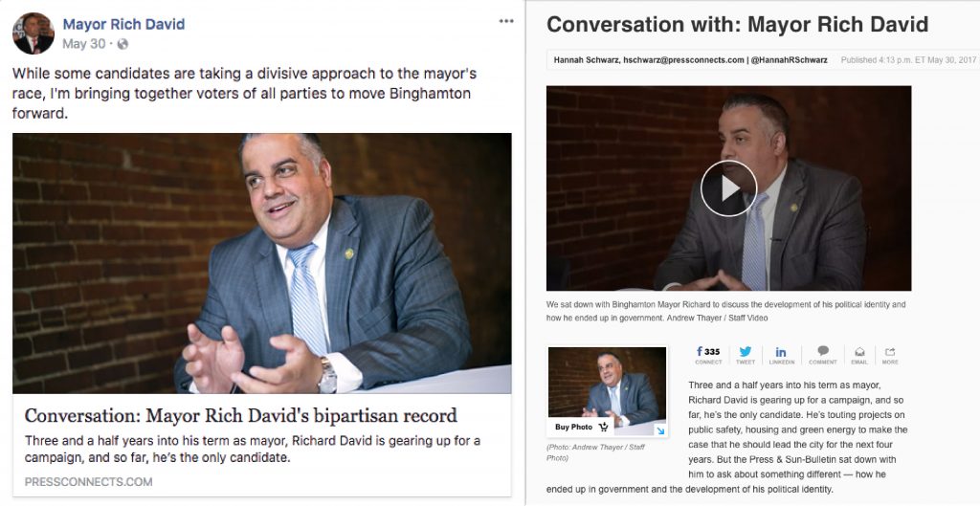The height and width of the screenshot is (506, 980).
Task: Open Mayor Rich David profile name link
Action: (x=123, y=24)
